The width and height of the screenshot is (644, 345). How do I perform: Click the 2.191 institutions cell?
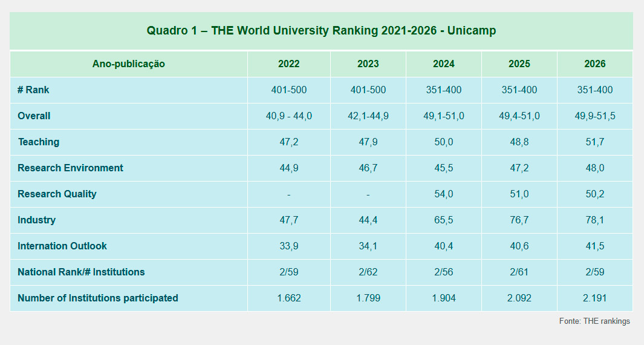tap(594, 298)
